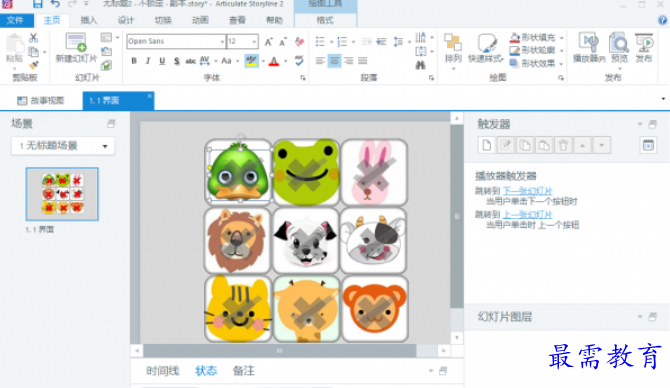Click the bullet list icon
The height and width of the screenshot is (388, 670).
pyautogui.click(x=320, y=41)
